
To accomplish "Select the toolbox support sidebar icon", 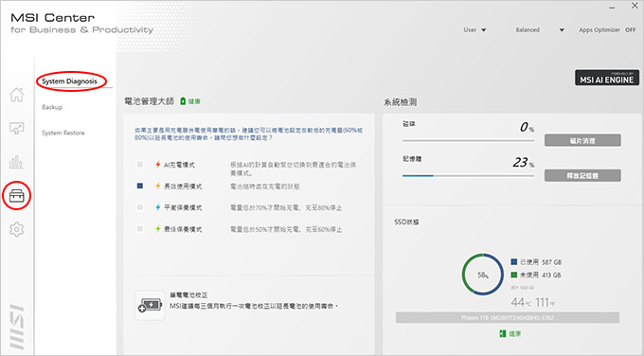I will 17,196.
